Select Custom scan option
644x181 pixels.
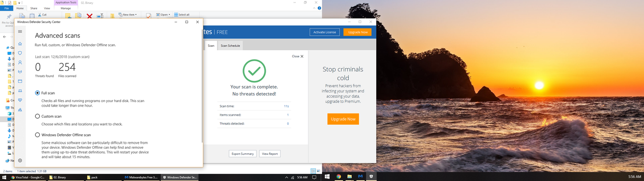pos(37,116)
